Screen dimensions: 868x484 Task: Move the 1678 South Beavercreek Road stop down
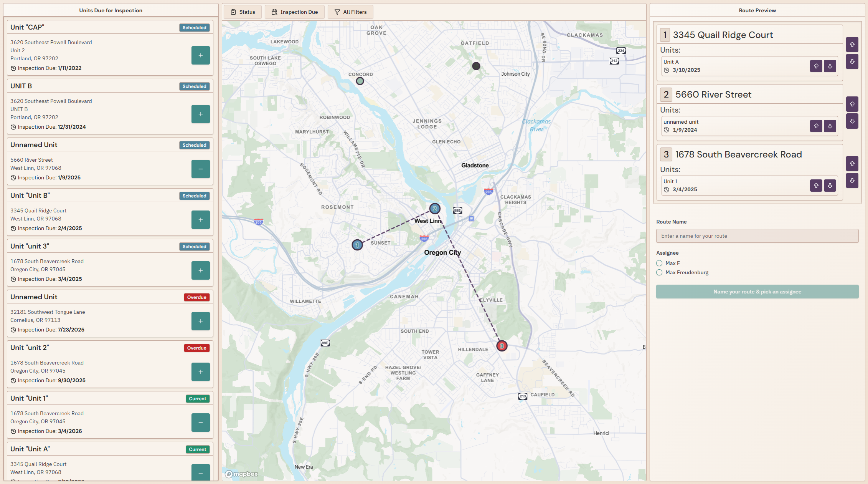point(852,181)
